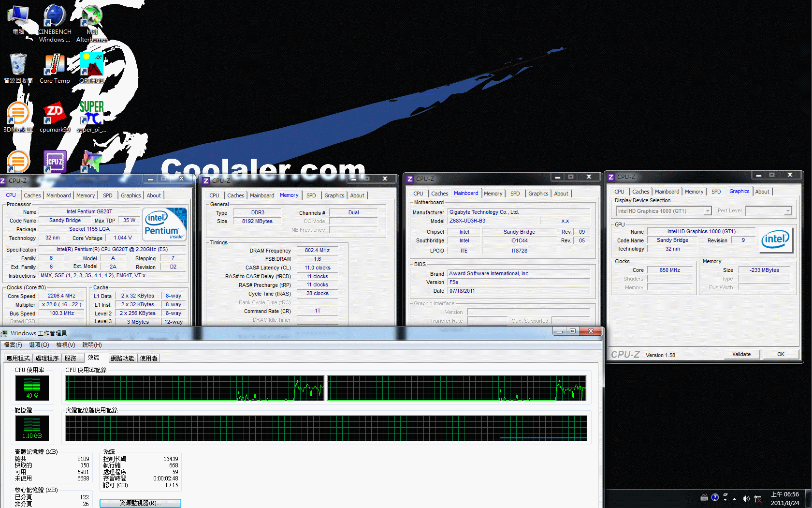This screenshot has height=508, width=812.
Task: Launch the super_pi desktop shortcut
Action: coord(92,117)
